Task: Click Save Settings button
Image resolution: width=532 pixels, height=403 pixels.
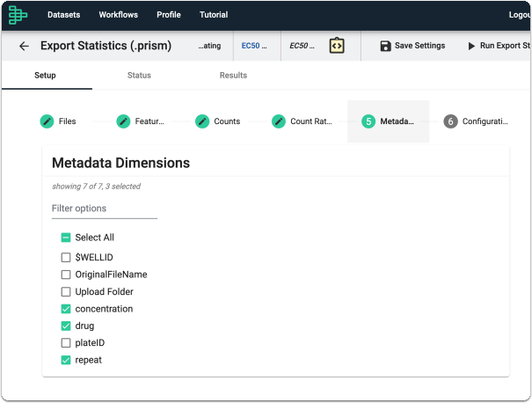Action: click(x=412, y=46)
